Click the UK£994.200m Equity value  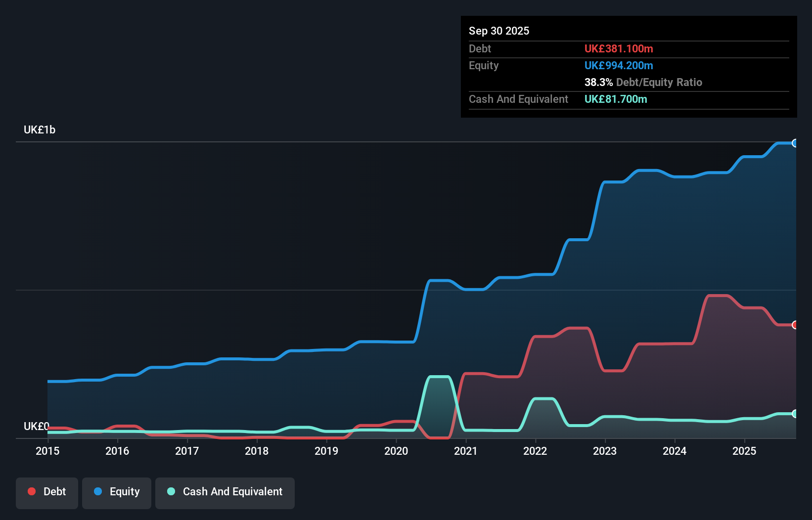[x=619, y=65]
